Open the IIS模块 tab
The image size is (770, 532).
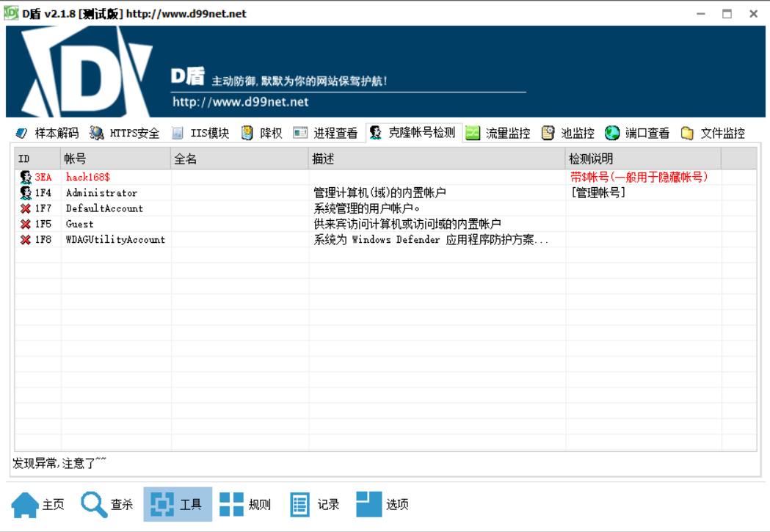tap(200, 133)
